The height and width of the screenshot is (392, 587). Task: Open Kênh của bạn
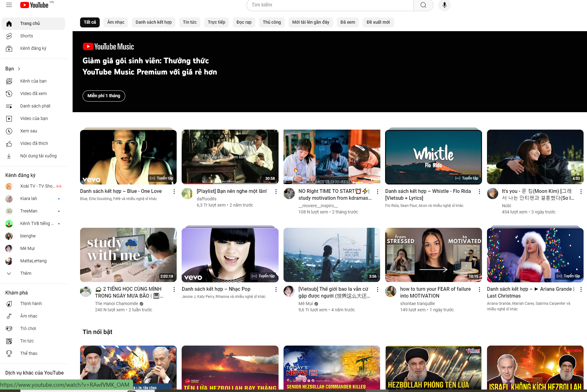[x=33, y=81]
